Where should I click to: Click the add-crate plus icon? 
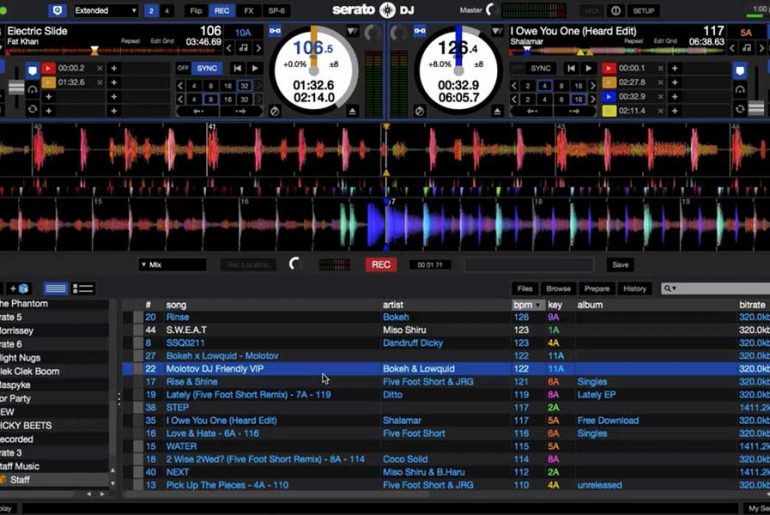[x=12, y=289]
